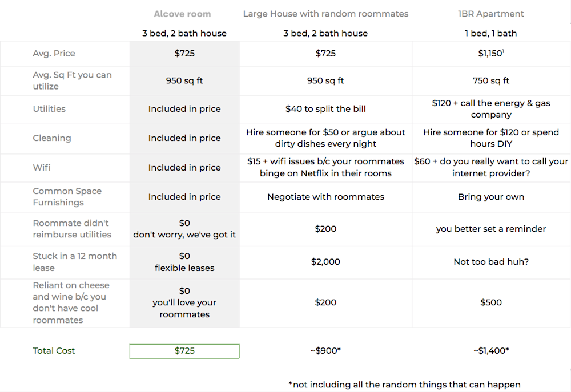
Task: Click the Total Cost label
Action: tap(54, 351)
